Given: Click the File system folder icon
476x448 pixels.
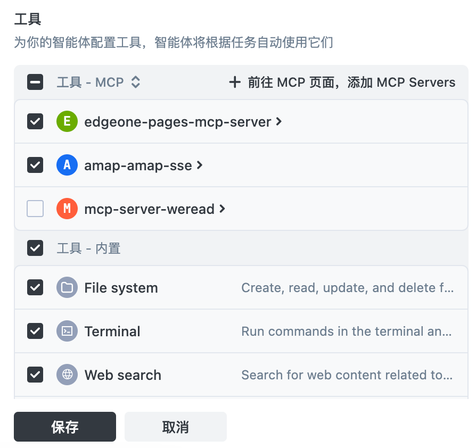Looking at the screenshot, I should [x=67, y=287].
